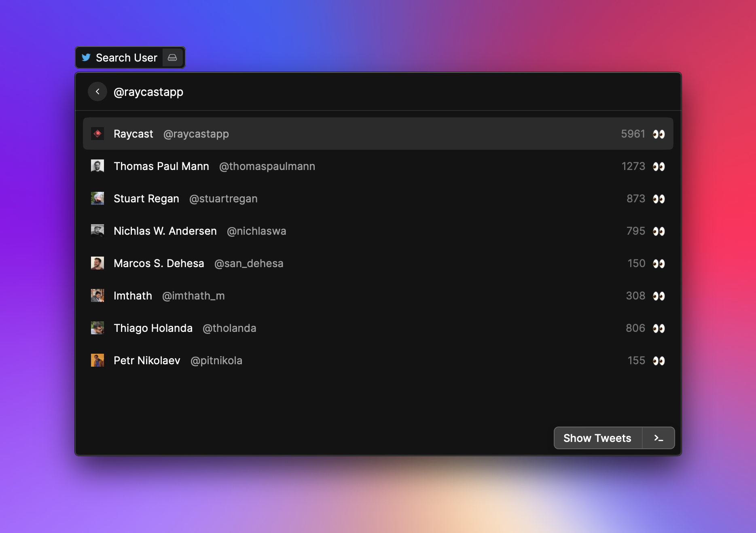Screen dimensions: 756x533
Task: Click Imthath's avatar thumbnail
Action: (x=97, y=295)
